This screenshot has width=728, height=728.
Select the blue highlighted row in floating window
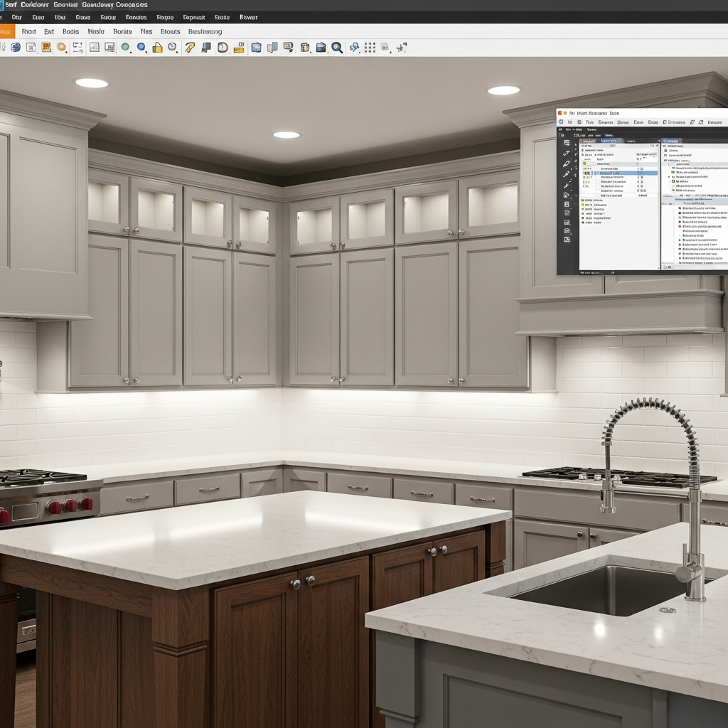pyautogui.click(x=627, y=173)
